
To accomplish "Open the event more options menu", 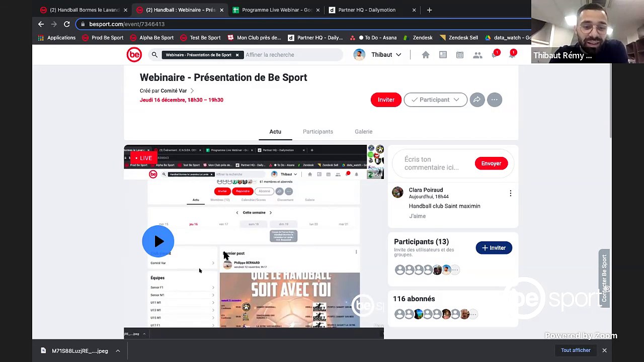I will coord(495,100).
